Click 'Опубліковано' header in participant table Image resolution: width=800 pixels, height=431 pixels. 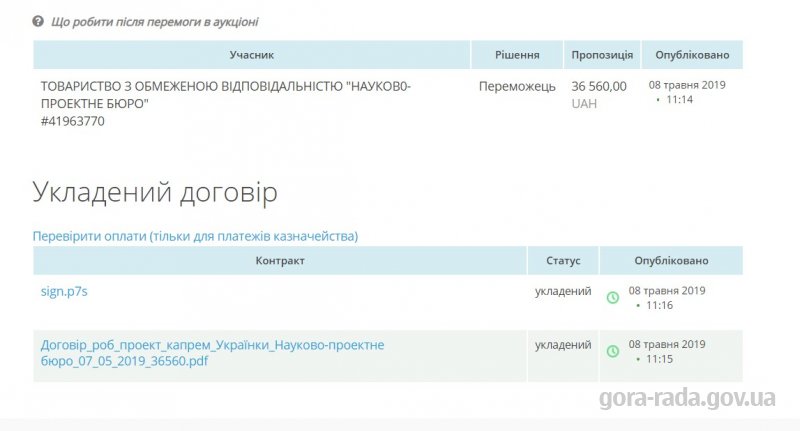click(692, 55)
